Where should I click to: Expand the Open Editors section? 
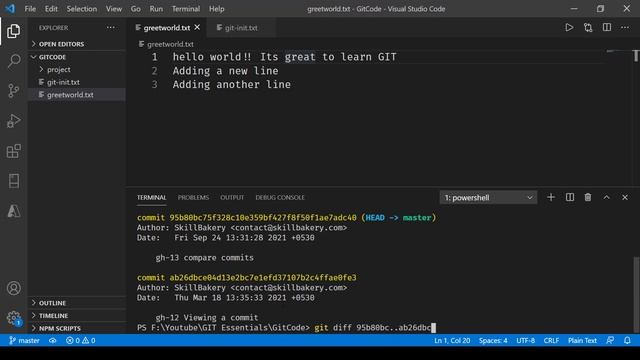click(77, 44)
